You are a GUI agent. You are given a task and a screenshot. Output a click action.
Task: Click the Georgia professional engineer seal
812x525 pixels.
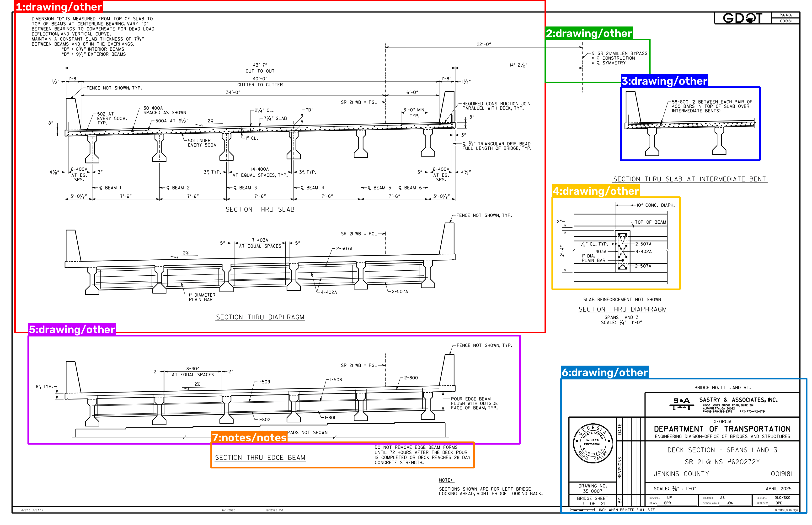(x=593, y=444)
